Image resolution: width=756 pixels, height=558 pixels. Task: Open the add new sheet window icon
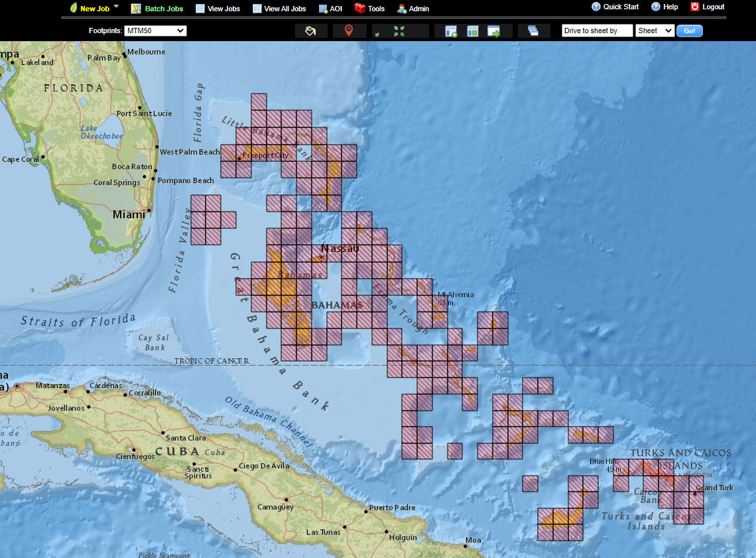point(452,31)
